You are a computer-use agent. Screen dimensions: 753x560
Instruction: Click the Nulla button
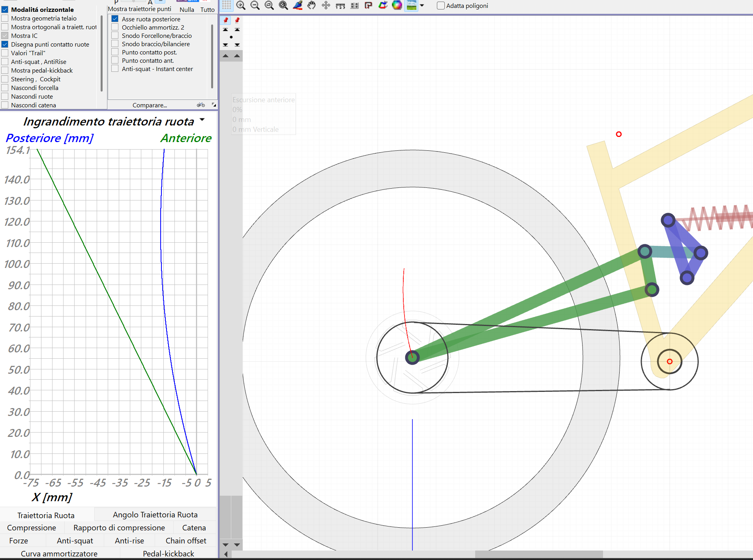coord(187,9)
